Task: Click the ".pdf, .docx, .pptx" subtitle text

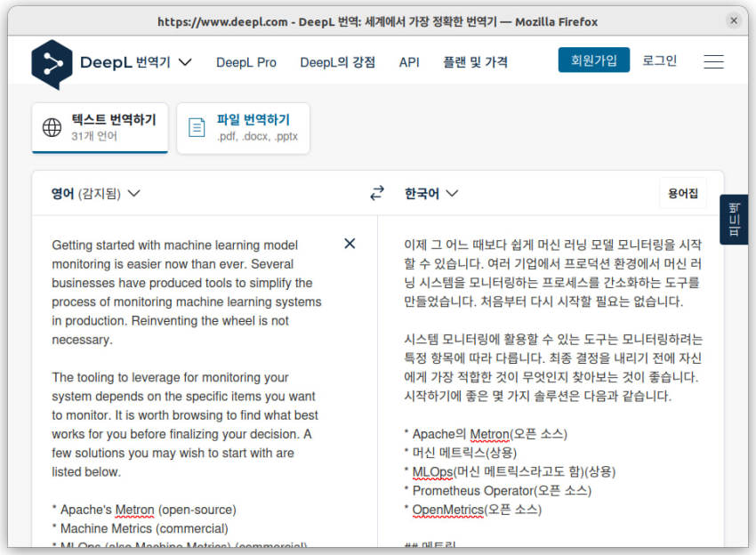Action: click(x=257, y=136)
